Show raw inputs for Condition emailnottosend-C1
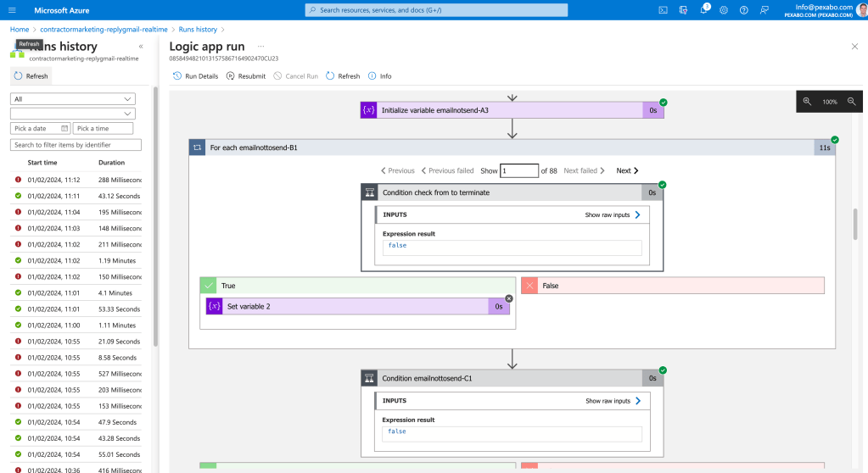Image resolution: width=868 pixels, height=473 pixels. tap(613, 401)
